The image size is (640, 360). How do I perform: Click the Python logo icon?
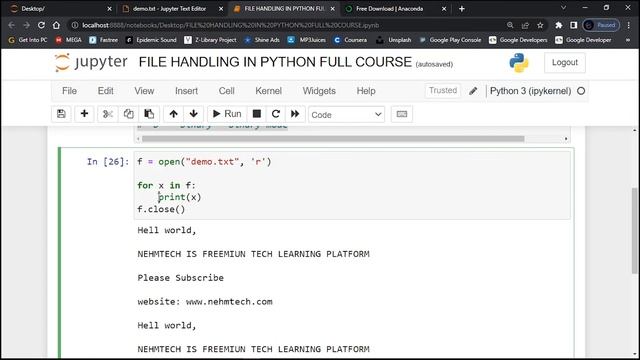point(519,62)
